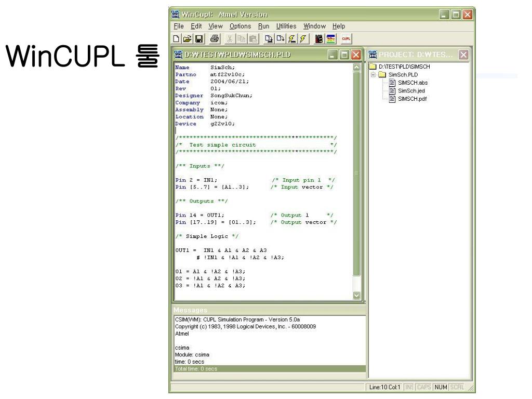Viewport: 532px width, 399px height.
Task: Click the Device Independent Simulate lightning icon
Action: [303, 38]
